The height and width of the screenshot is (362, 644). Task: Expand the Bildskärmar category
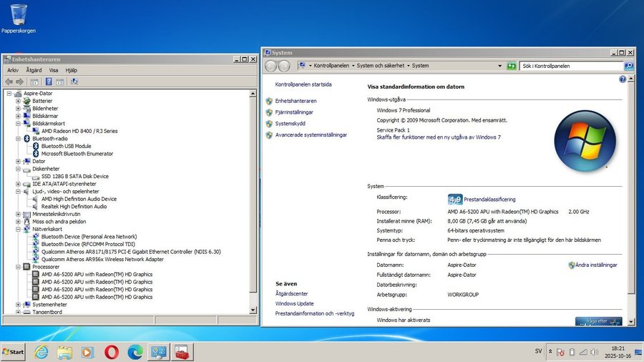18,116
